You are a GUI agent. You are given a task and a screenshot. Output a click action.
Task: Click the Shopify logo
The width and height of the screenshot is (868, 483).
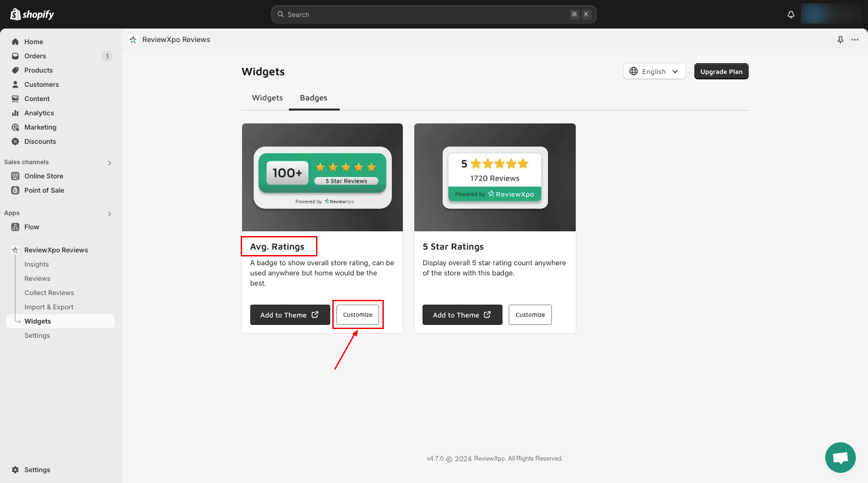point(32,14)
